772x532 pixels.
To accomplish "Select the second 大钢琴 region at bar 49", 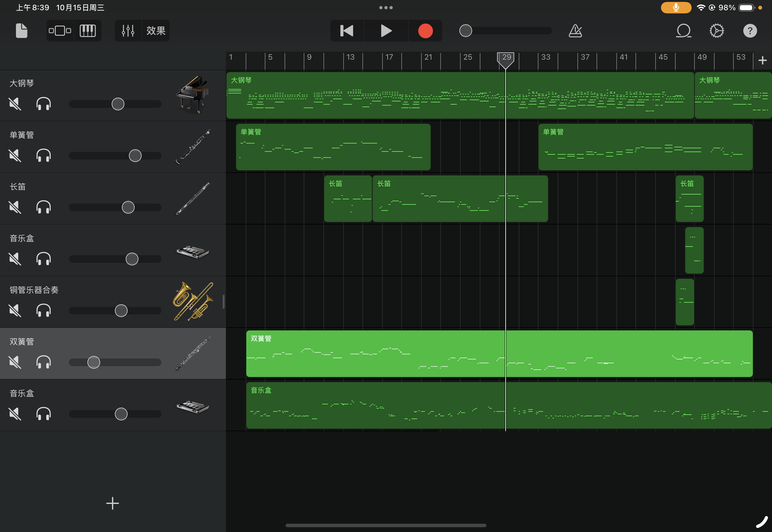I will 733,95.
